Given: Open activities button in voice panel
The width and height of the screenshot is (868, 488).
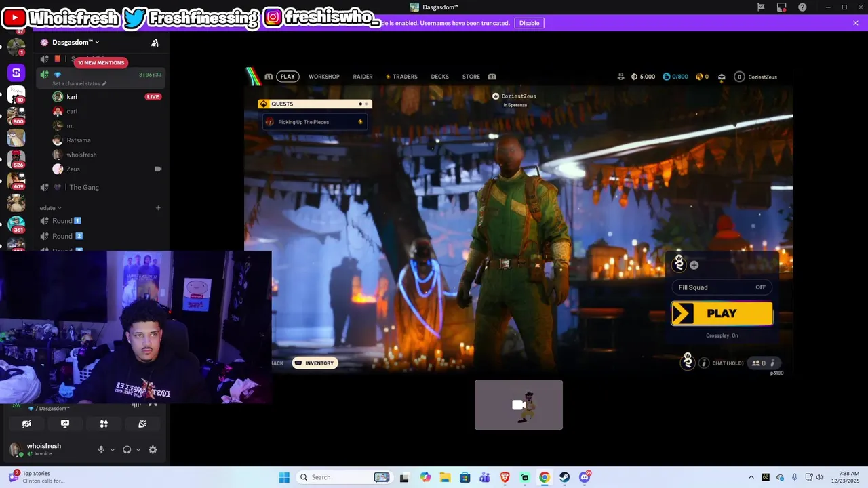Looking at the screenshot, I should 104,424.
